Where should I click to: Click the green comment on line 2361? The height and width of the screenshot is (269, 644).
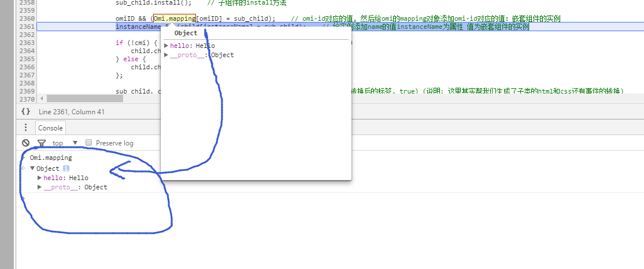(426, 27)
